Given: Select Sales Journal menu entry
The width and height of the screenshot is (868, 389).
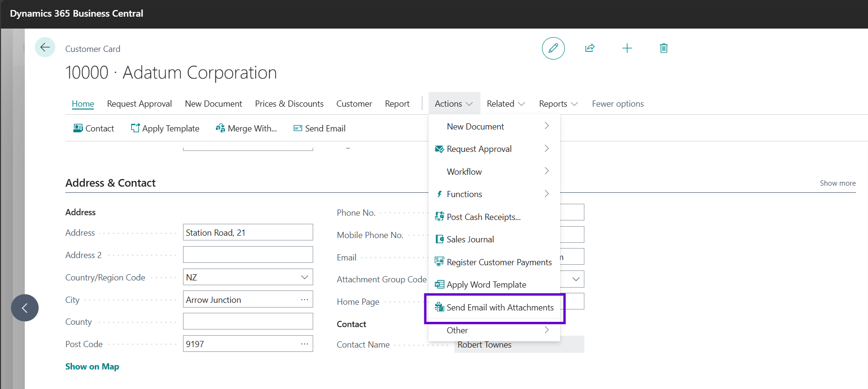Looking at the screenshot, I should click(x=494, y=239).
